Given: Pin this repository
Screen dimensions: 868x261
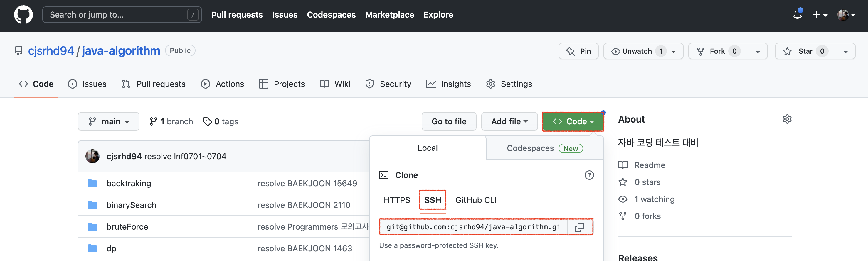Looking at the screenshot, I should [x=578, y=51].
